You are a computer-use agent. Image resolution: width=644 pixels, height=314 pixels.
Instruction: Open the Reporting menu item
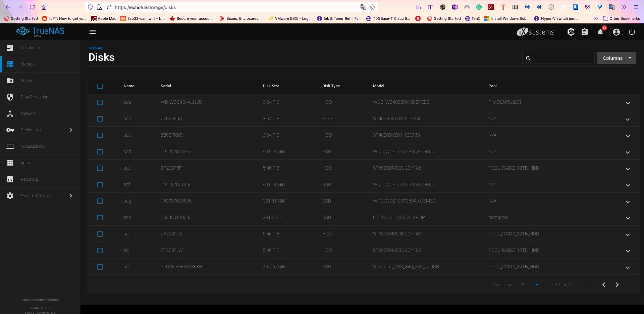click(40, 179)
